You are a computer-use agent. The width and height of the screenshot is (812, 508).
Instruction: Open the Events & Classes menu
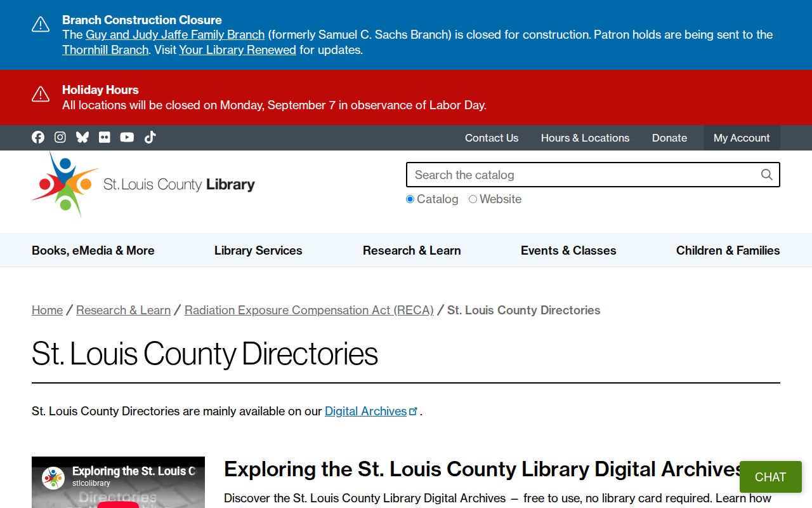click(x=568, y=250)
